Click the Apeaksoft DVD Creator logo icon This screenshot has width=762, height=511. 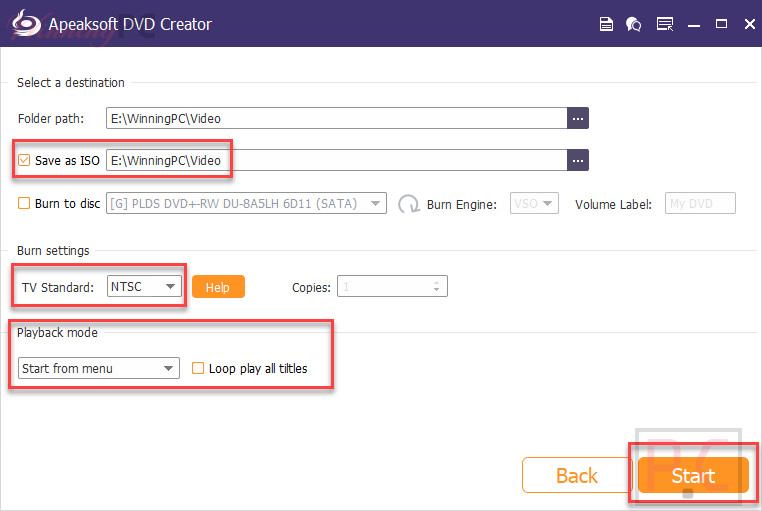coord(26,23)
